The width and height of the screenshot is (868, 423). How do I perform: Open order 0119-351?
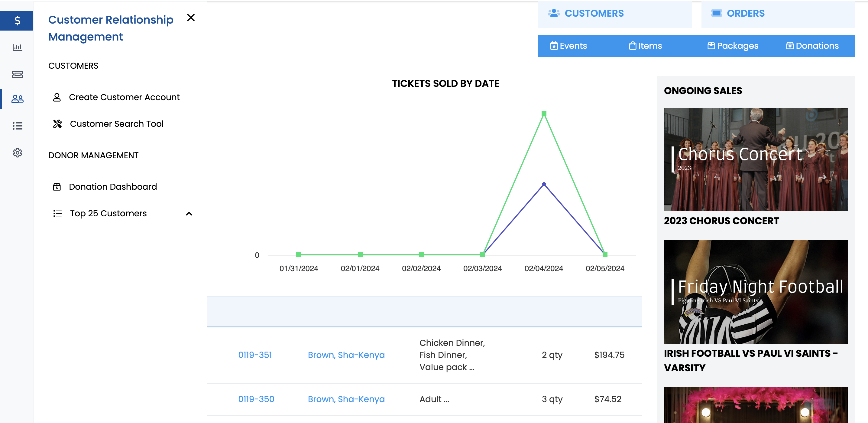[255, 355]
